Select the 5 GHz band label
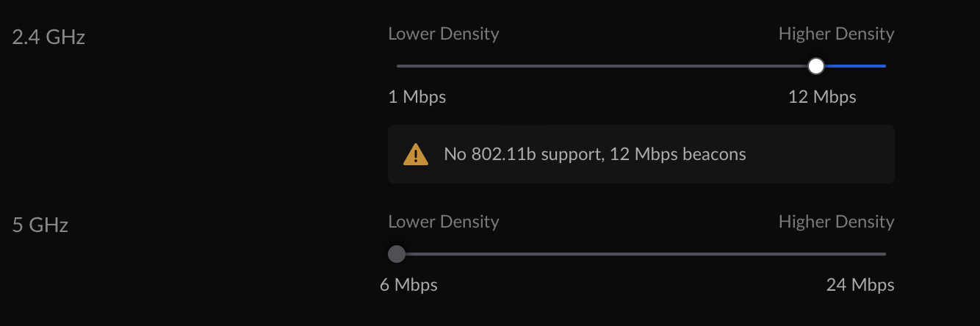Screen dimensions: 980x326 click(x=40, y=225)
